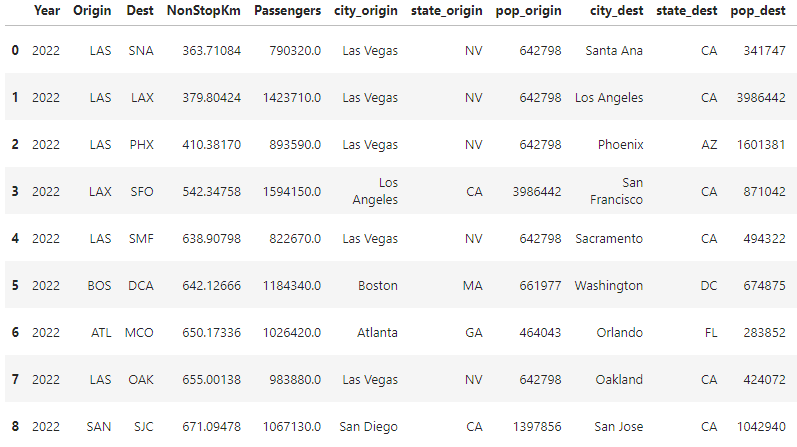Select the Passengers column header
The height and width of the screenshot is (447, 797).
(288, 11)
